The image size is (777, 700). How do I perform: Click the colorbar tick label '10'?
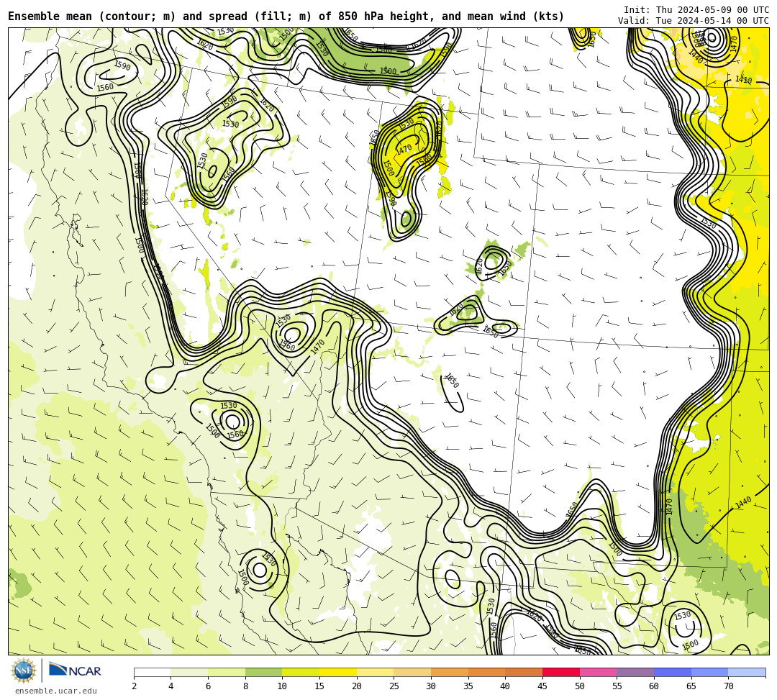pos(283,686)
